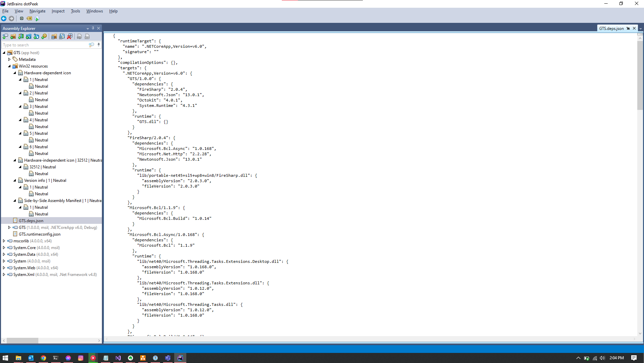Open the notification center in the tray
This screenshot has height=363, width=644.
click(634, 358)
